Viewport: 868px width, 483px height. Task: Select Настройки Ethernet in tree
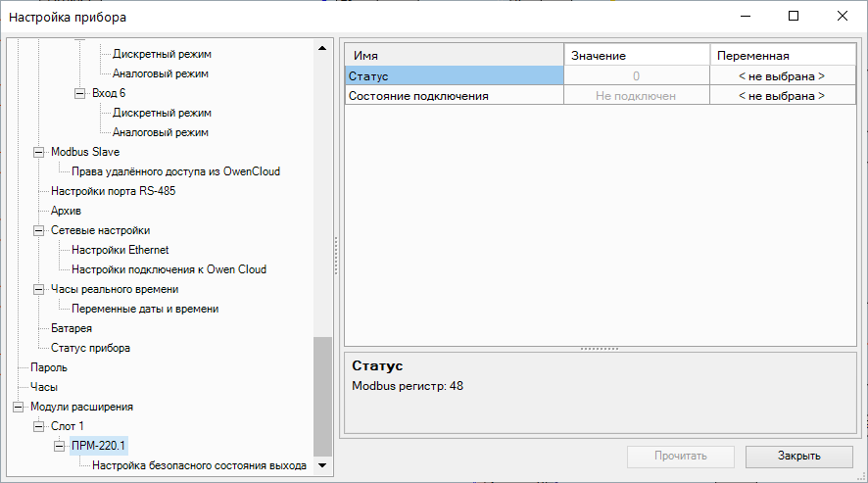[x=120, y=250]
